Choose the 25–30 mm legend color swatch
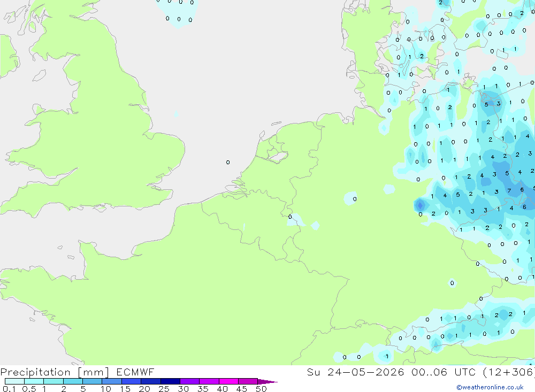The height and width of the screenshot is (392, 535). coord(170,381)
